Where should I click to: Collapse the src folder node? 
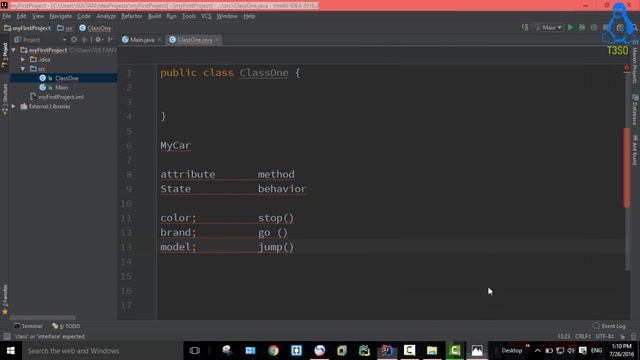click(23, 69)
